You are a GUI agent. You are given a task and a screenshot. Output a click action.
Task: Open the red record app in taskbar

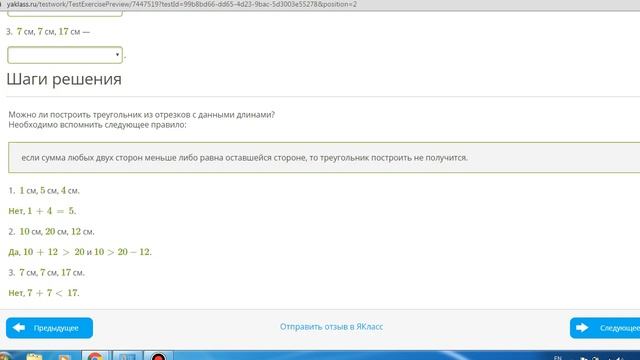158,356
